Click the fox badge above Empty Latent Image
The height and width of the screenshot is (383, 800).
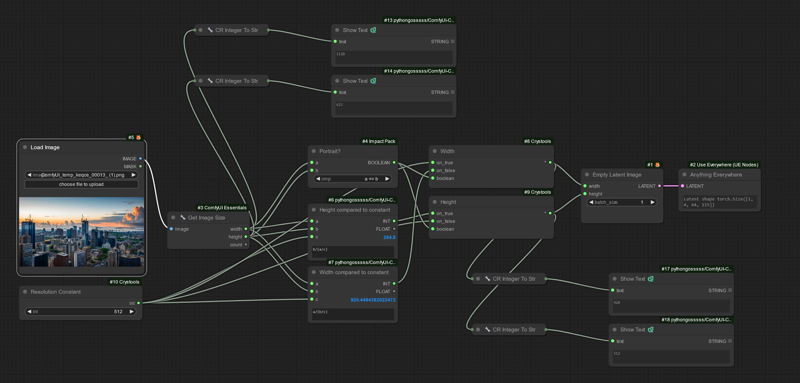tap(658, 165)
